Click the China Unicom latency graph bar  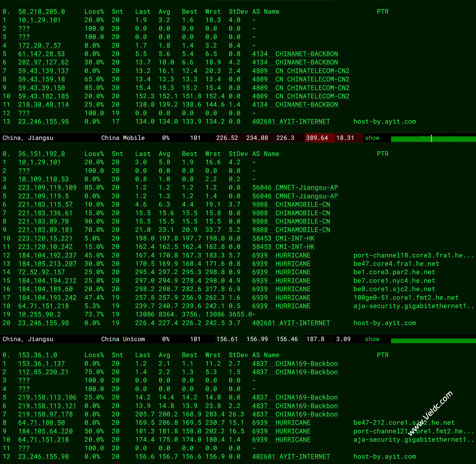pos(433,341)
